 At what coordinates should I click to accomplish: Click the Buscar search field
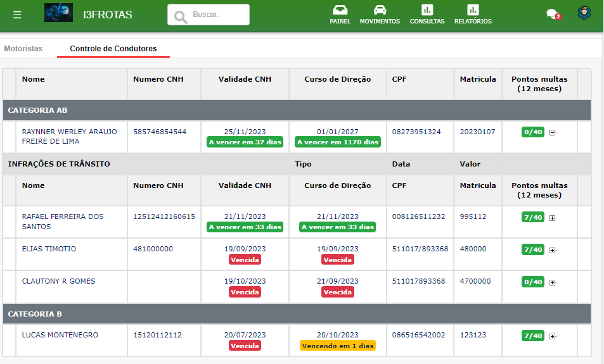pos(209,15)
